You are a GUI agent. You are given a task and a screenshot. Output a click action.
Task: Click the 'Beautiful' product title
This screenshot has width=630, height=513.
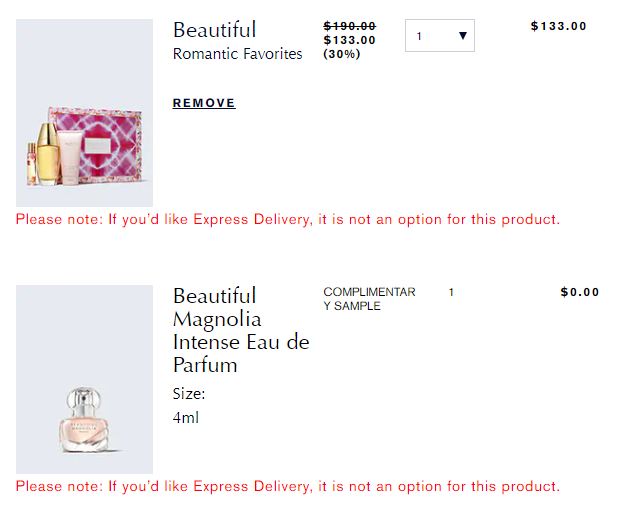(214, 30)
